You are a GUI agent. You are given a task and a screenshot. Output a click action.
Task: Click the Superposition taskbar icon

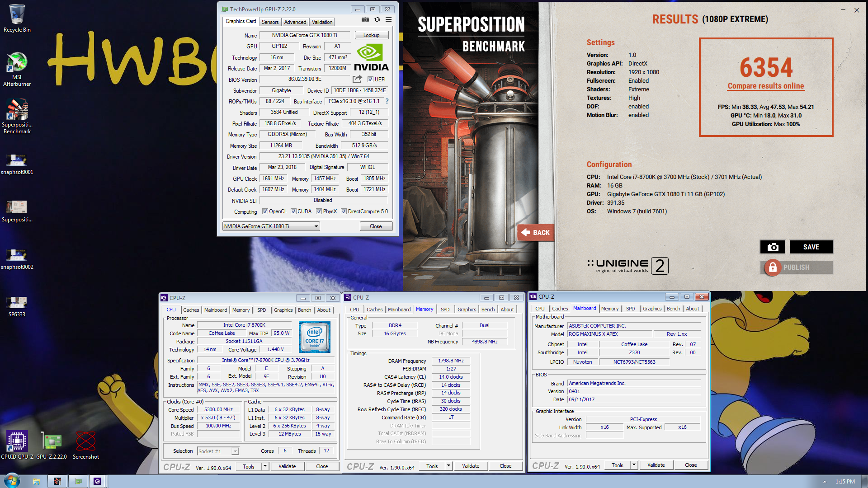coord(57,481)
